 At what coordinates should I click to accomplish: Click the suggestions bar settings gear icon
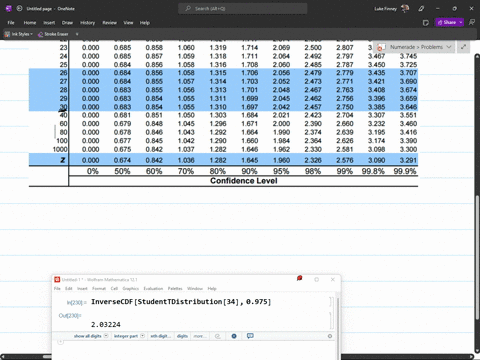[x=330, y=336]
